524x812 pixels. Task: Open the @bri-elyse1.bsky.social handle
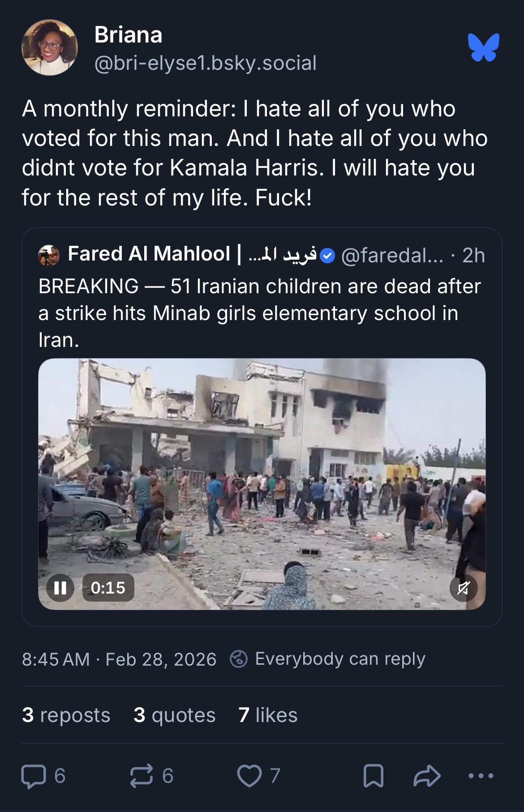tap(205, 63)
